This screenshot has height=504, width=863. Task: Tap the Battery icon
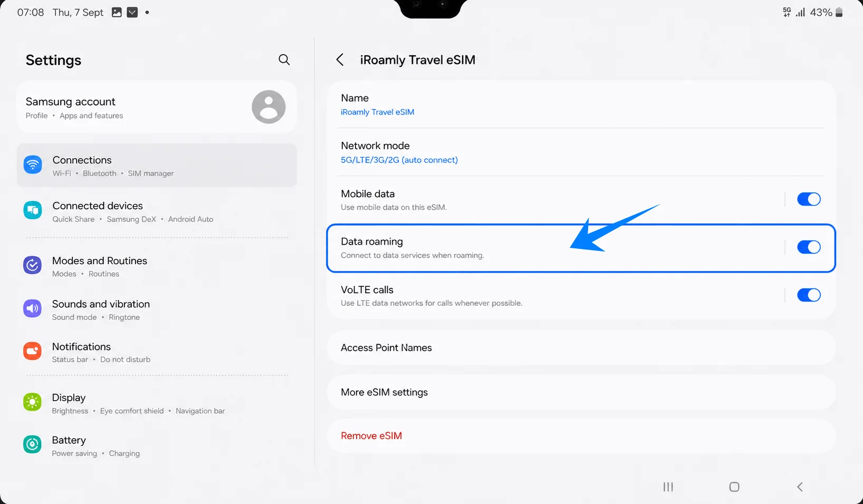(x=33, y=445)
